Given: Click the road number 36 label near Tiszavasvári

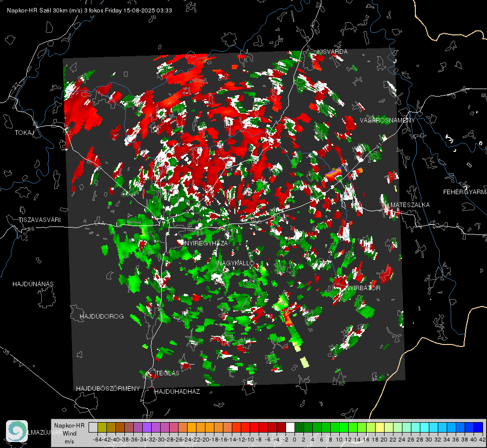Looking at the screenshot, I should tap(31, 229).
